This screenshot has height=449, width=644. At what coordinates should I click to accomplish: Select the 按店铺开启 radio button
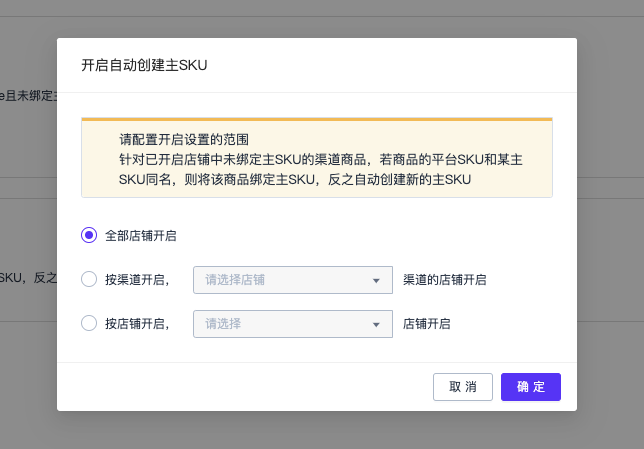[x=89, y=323]
